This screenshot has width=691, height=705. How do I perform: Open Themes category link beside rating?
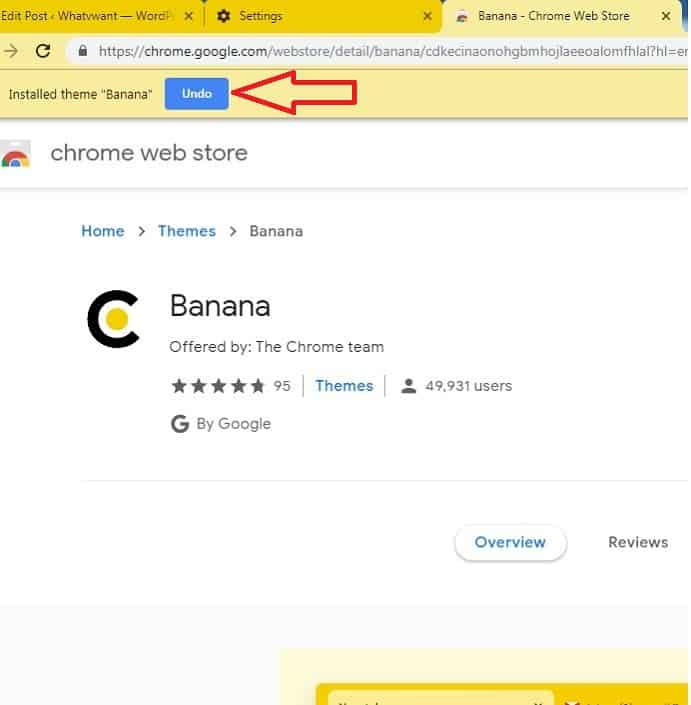344,386
